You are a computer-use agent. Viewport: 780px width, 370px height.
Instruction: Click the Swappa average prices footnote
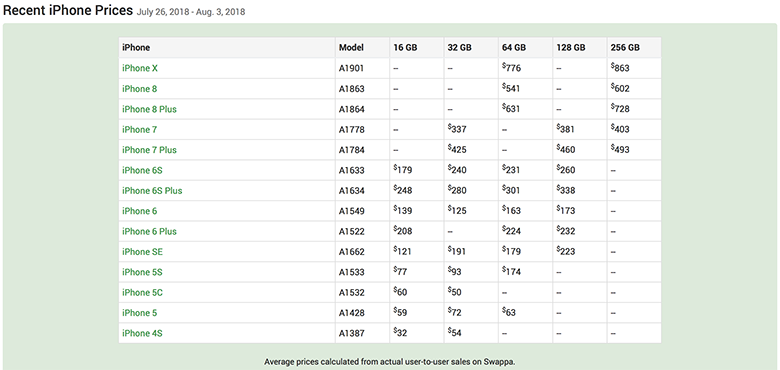pyautogui.click(x=390, y=362)
